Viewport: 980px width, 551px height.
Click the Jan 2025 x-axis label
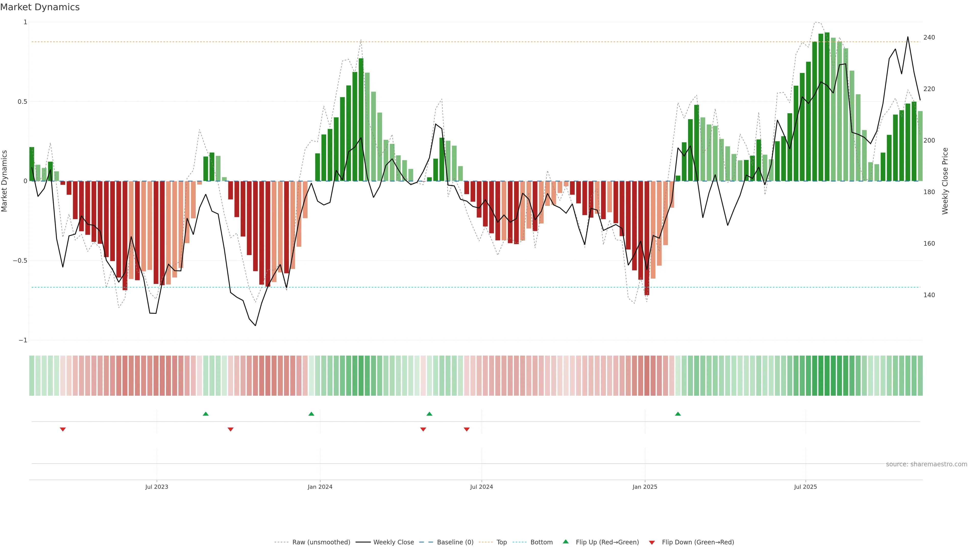[x=645, y=487]
